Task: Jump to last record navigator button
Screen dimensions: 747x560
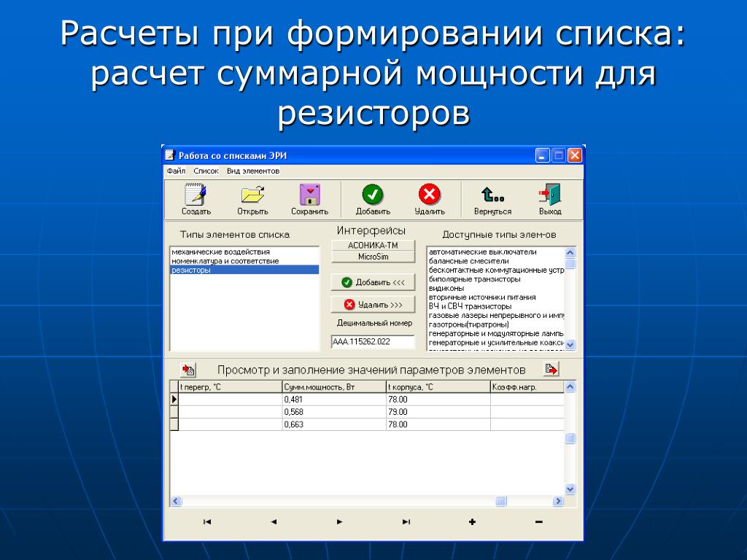Action: (406, 522)
